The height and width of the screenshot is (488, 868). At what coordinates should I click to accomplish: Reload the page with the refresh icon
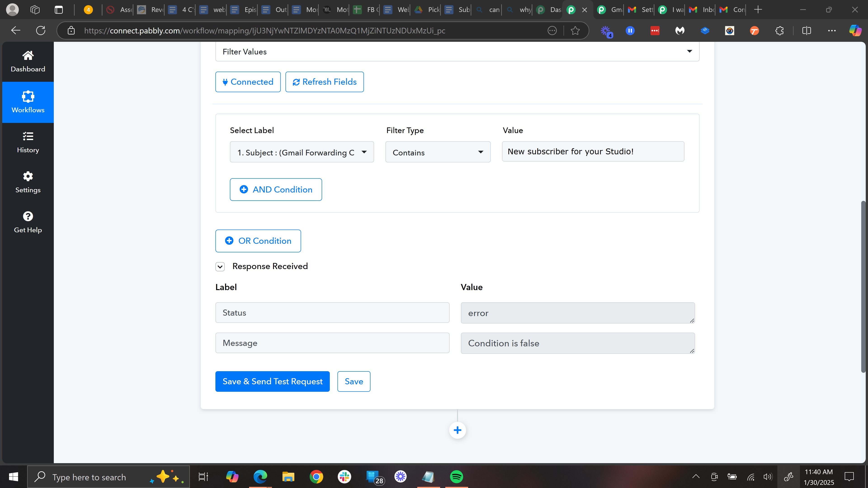coord(41,31)
